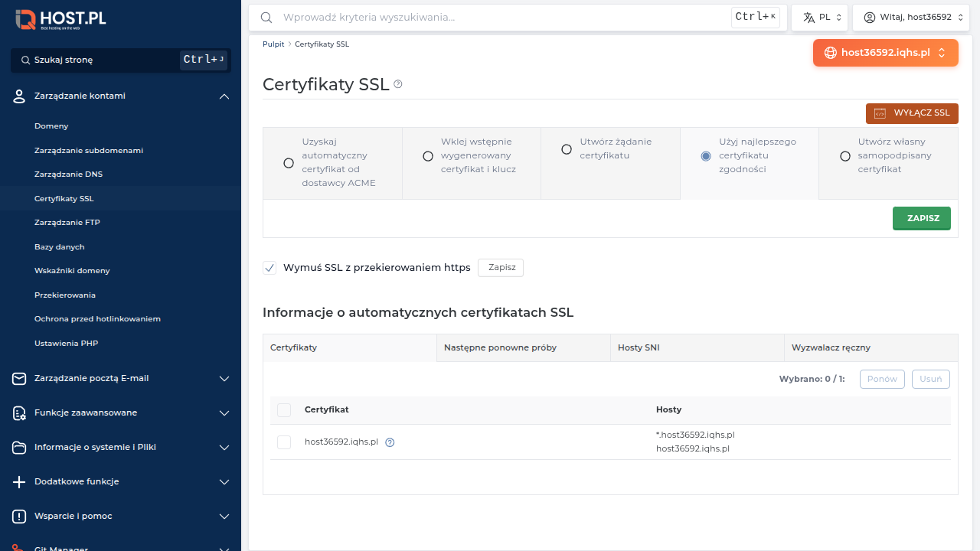
Task: Collapse the Zarządzanie kontami section
Action: 224,96
